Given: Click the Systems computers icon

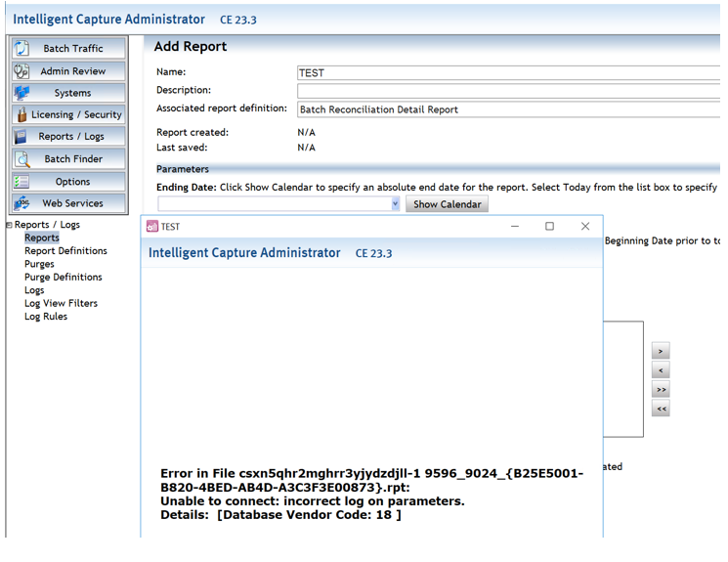Looking at the screenshot, I should 21,93.
